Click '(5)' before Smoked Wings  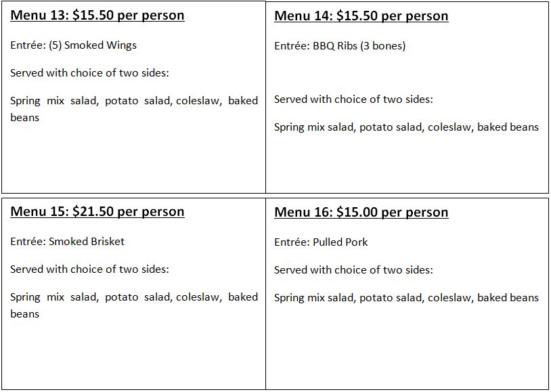pyautogui.click(x=55, y=45)
